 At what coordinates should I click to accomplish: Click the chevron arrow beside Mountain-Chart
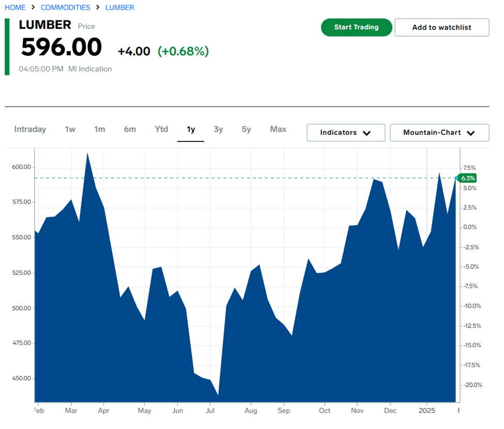pos(470,133)
